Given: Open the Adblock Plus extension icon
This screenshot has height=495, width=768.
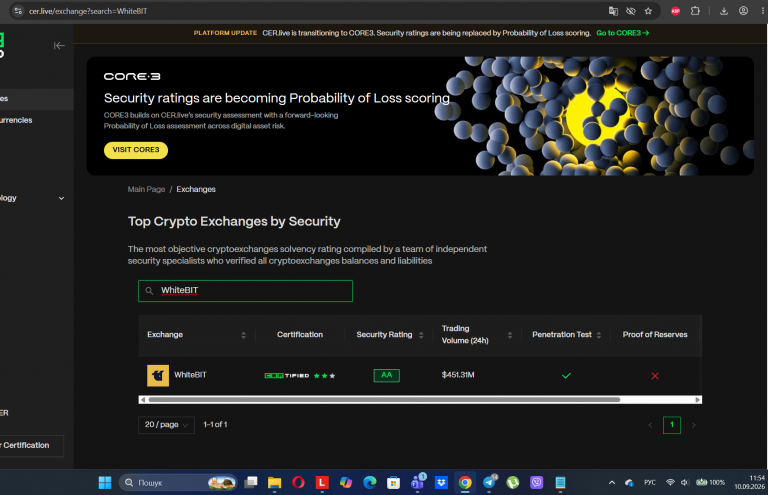Looking at the screenshot, I should pyautogui.click(x=675, y=11).
